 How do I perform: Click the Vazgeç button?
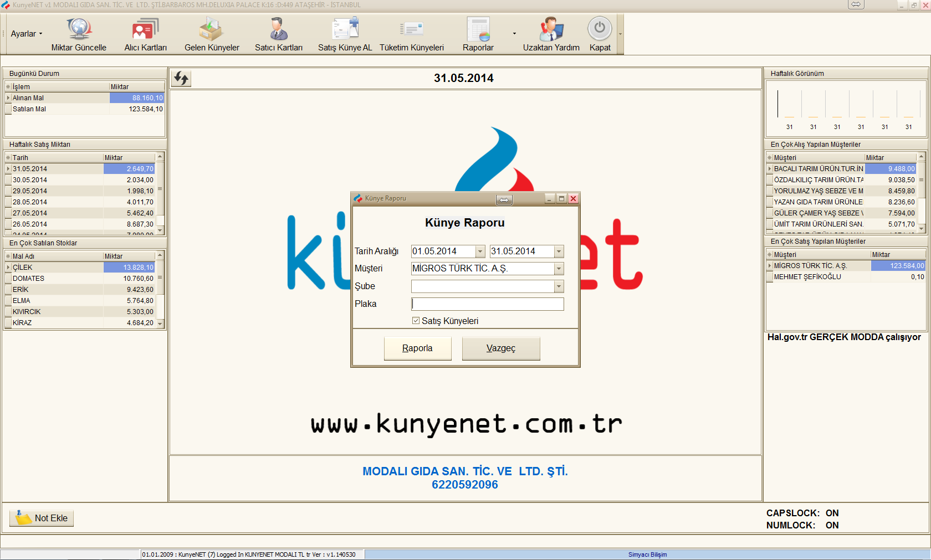(501, 348)
